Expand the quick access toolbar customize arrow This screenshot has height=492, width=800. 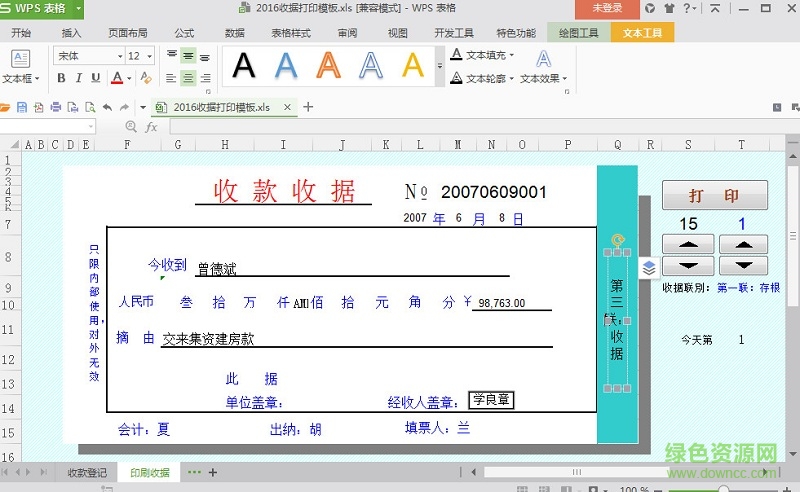[x=143, y=107]
